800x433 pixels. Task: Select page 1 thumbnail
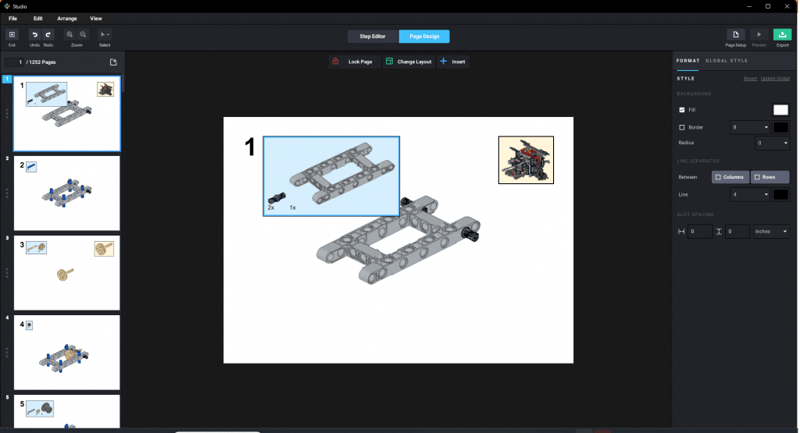pyautogui.click(x=67, y=114)
